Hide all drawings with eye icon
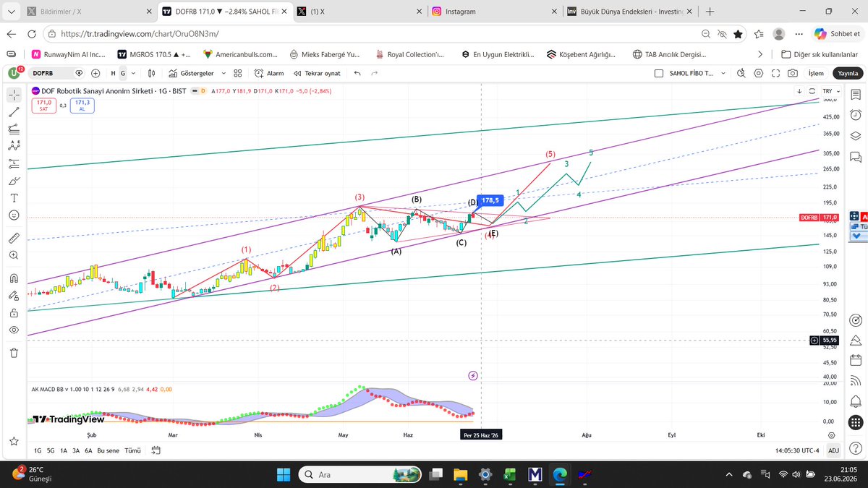 [14, 330]
